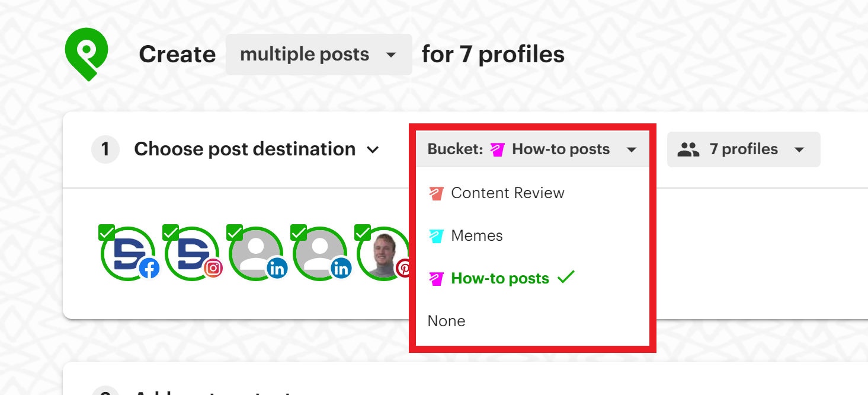Deselect the Pinterest profile checkmark

coord(363,231)
